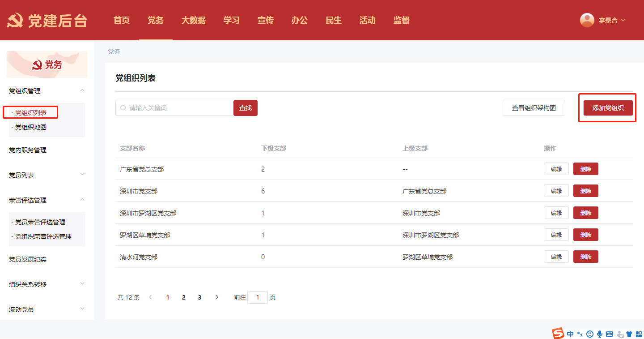
Task: Click the 党建后台 party emblem logo
Action: (15, 21)
